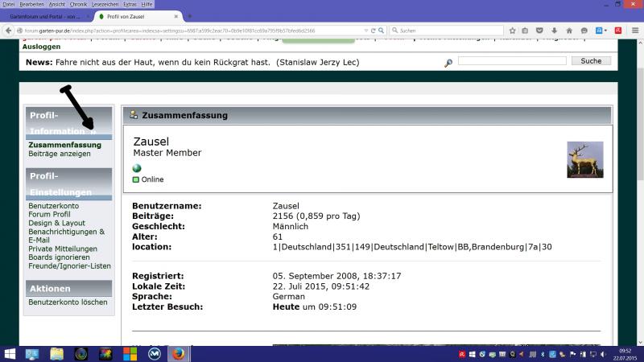
Task: Click the forum search text field
Action: (511, 61)
